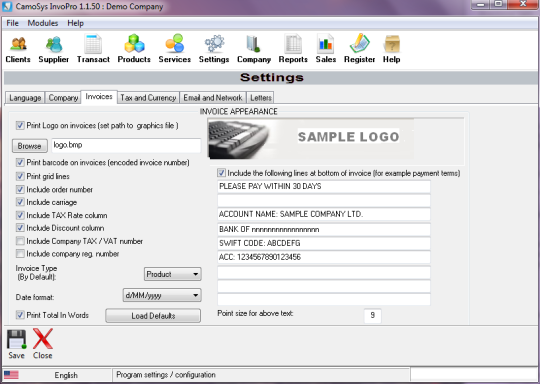The width and height of the screenshot is (540, 384).
Task: Open the Clients module icon
Action: coord(18,49)
